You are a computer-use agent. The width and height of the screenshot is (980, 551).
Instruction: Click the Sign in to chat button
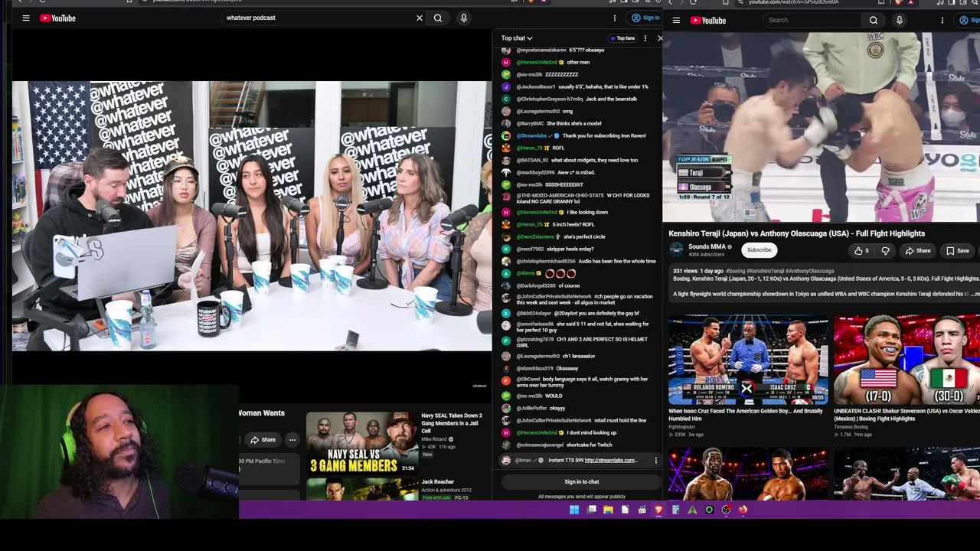click(582, 481)
